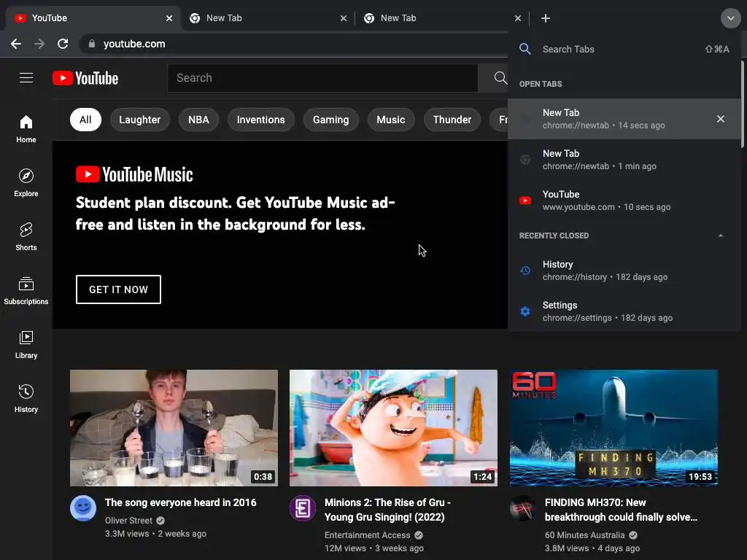The height and width of the screenshot is (560, 747).
Task: Select the Laughter filter chip
Action: pos(139,120)
